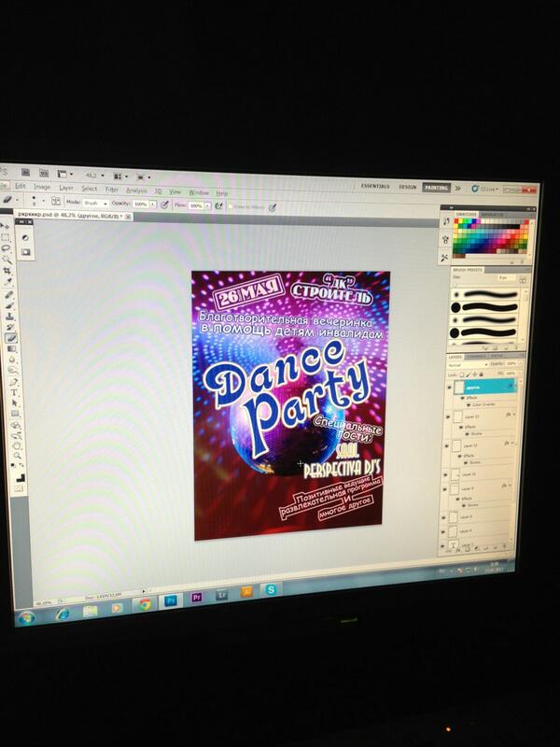The image size is (560, 747).
Task: Show more workspaces double-arrow
Action: pos(458,189)
